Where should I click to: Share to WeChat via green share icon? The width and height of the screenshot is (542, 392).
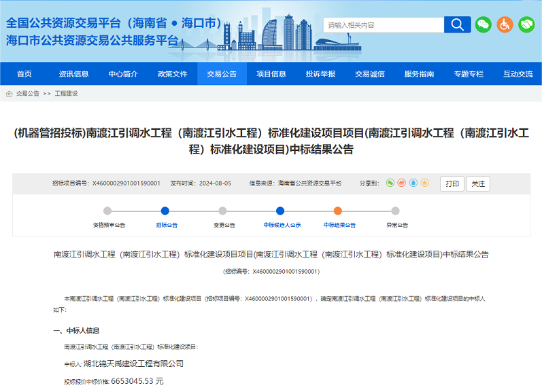point(390,183)
